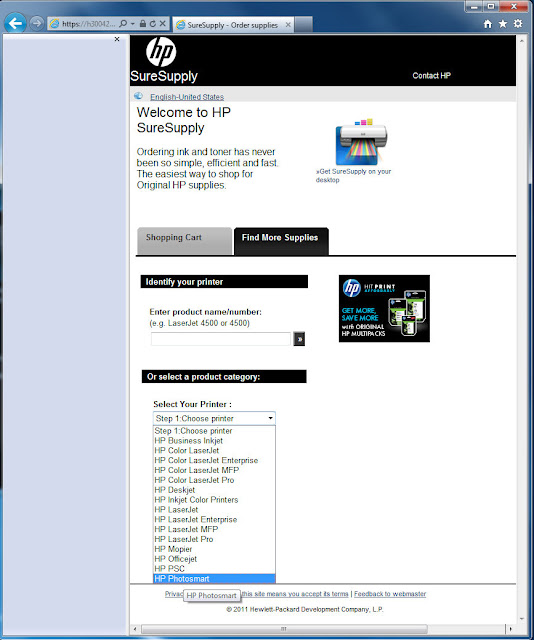Screen dimensions: 534x640
Task: Click the address bar URL text
Action: coord(89,24)
